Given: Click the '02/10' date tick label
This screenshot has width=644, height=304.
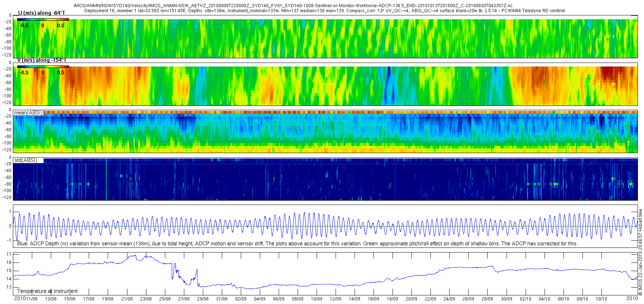Looking at the screenshot, I should (525, 299).
